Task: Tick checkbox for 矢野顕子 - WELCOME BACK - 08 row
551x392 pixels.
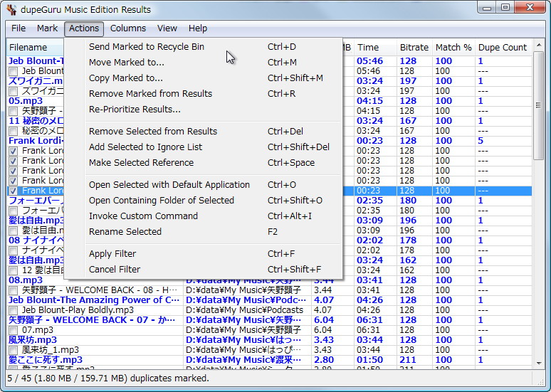Action: pyautogui.click(x=13, y=290)
